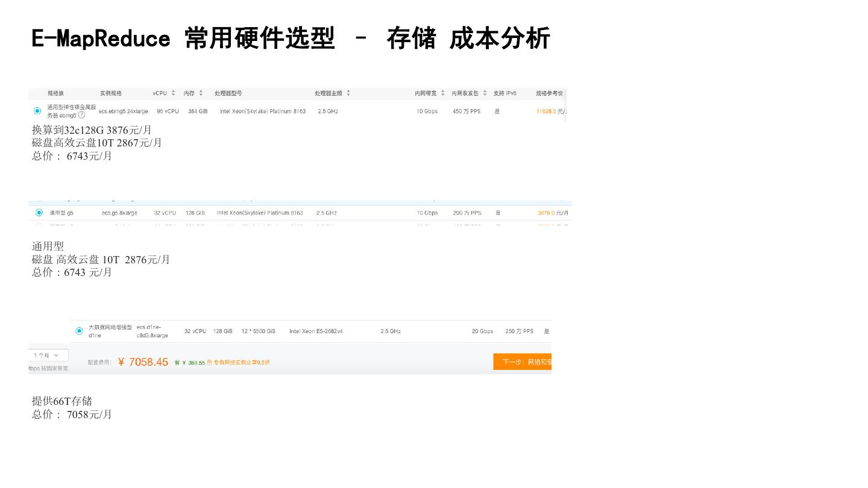Click 专有网络实例立享9.5折 promotion link
The width and height of the screenshot is (868, 488).
(x=241, y=363)
